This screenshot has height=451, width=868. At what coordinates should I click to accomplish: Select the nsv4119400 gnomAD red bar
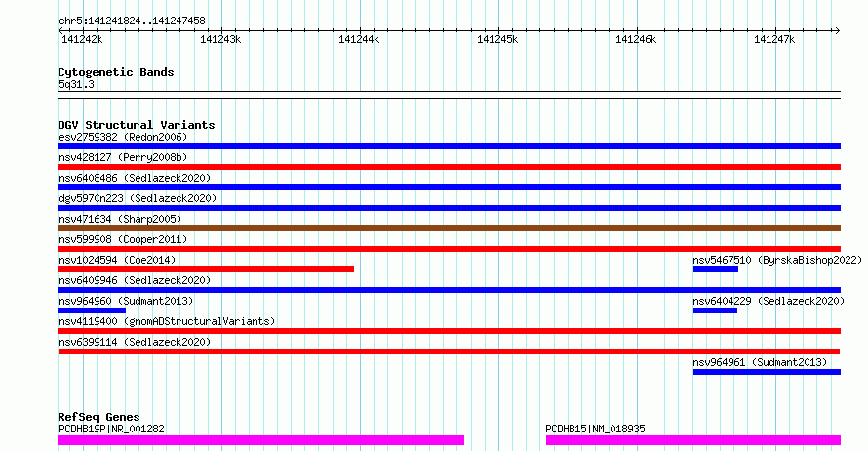[449, 331]
